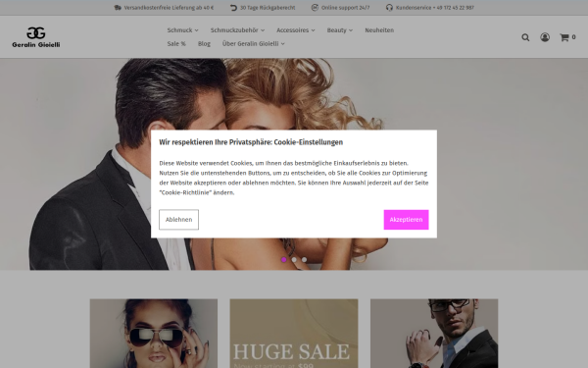Select the first slider dot
The height and width of the screenshot is (368, 588).
pos(284,259)
